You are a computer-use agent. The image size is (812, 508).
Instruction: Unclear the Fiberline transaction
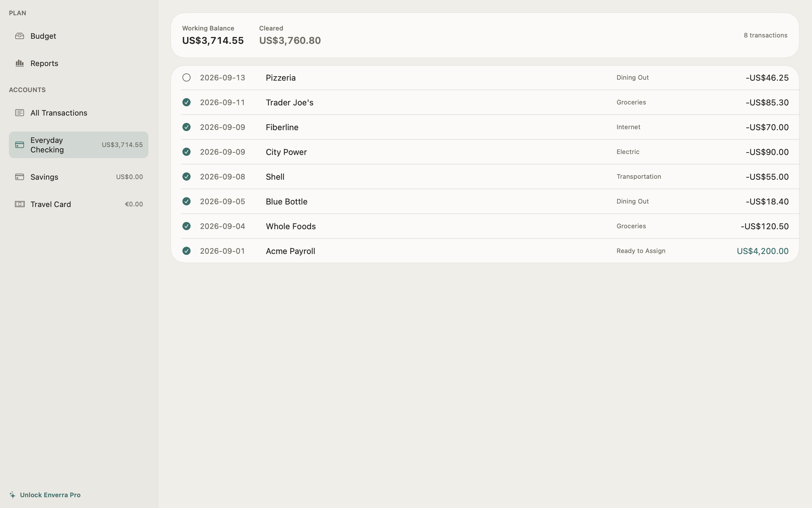click(x=187, y=127)
